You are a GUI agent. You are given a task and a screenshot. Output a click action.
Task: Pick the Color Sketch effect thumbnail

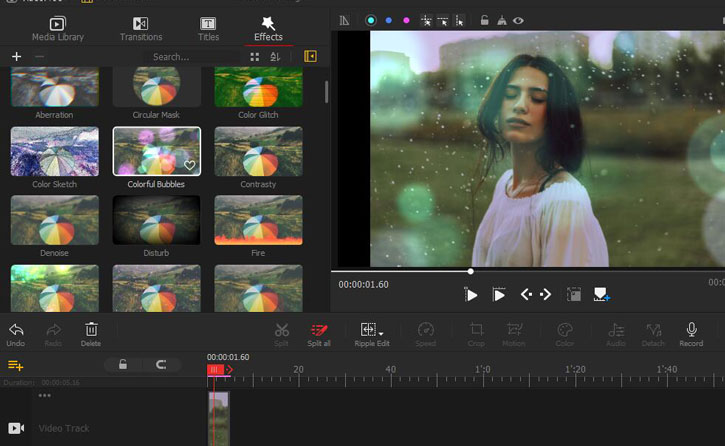click(x=55, y=151)
